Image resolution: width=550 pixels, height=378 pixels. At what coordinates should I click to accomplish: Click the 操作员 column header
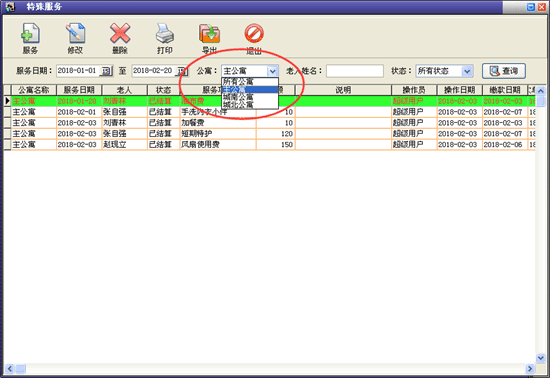pos(414,90)
